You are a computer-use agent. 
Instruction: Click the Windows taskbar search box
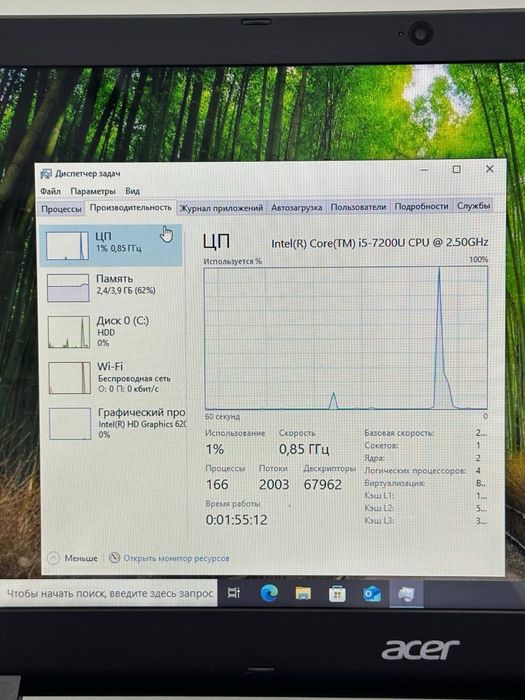click(x=108, y=594)
